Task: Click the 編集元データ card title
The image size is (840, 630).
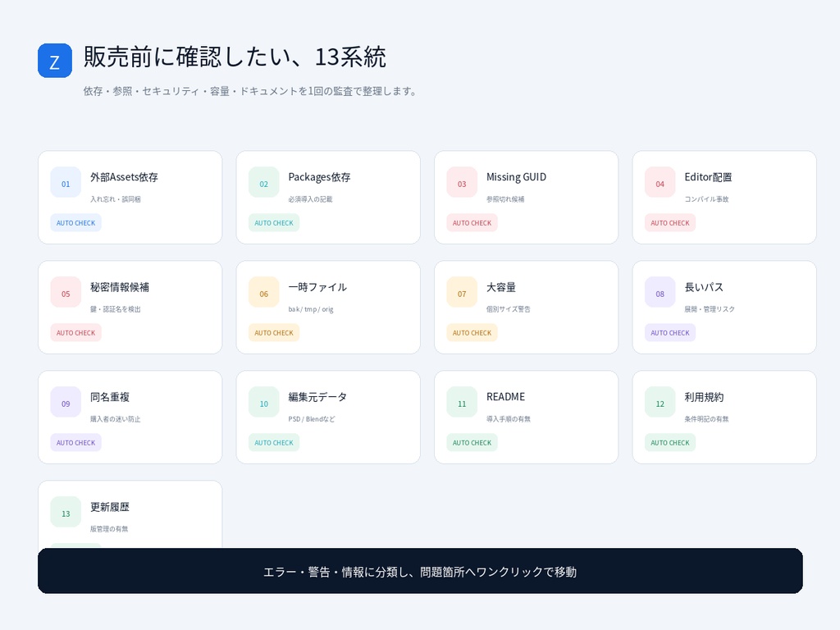Action: coord(317,397)
